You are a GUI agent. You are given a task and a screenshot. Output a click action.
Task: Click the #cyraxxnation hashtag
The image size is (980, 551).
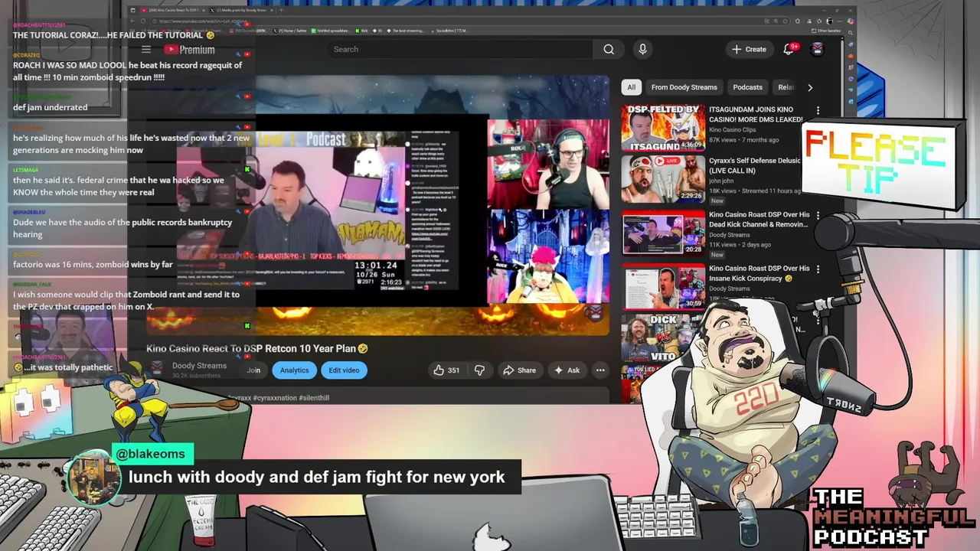(x=274, y=398)
